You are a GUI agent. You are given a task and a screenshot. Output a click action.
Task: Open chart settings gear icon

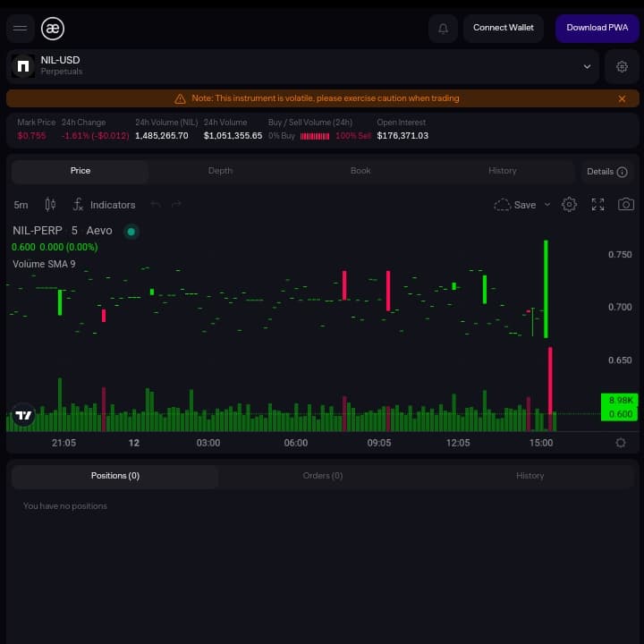pos(569,205)
